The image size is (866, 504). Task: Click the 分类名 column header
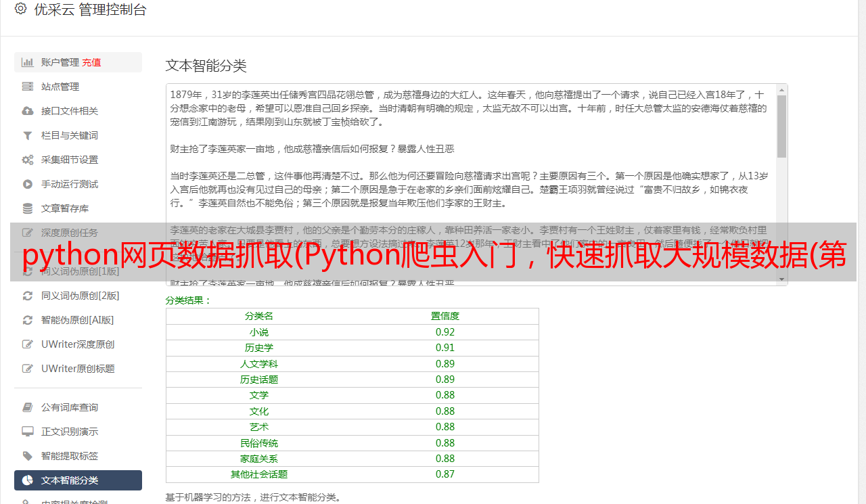tap(259, 316)
